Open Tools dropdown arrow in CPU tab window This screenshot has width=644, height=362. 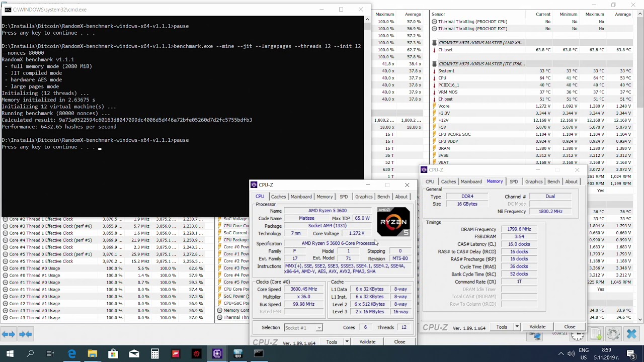[x=347, y=342]
